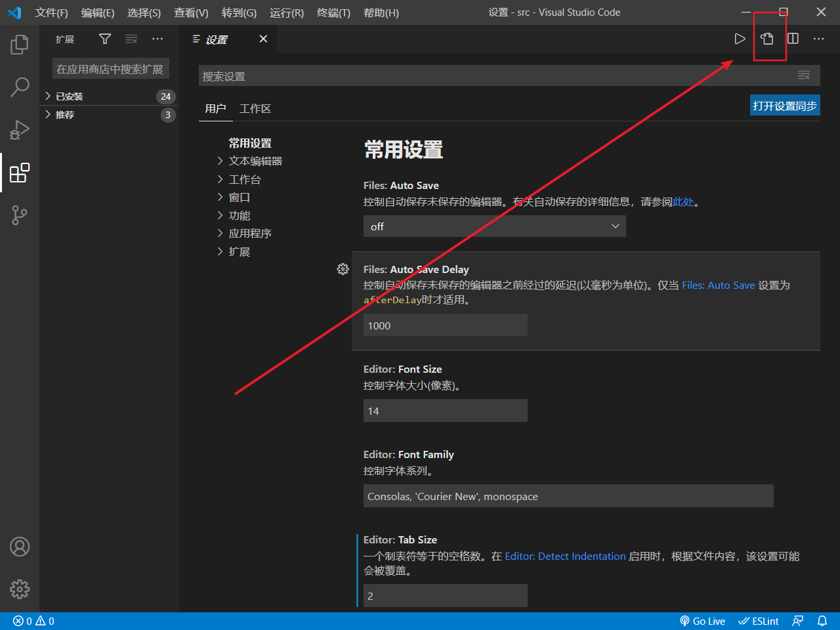Open the 查看(V) menu

point(191,12)
